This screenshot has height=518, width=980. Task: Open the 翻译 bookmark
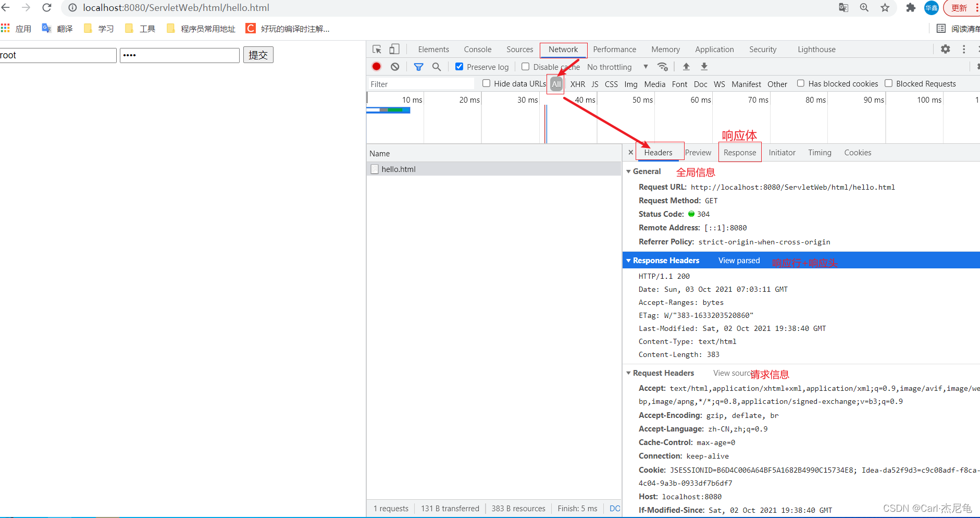(58, 28)
